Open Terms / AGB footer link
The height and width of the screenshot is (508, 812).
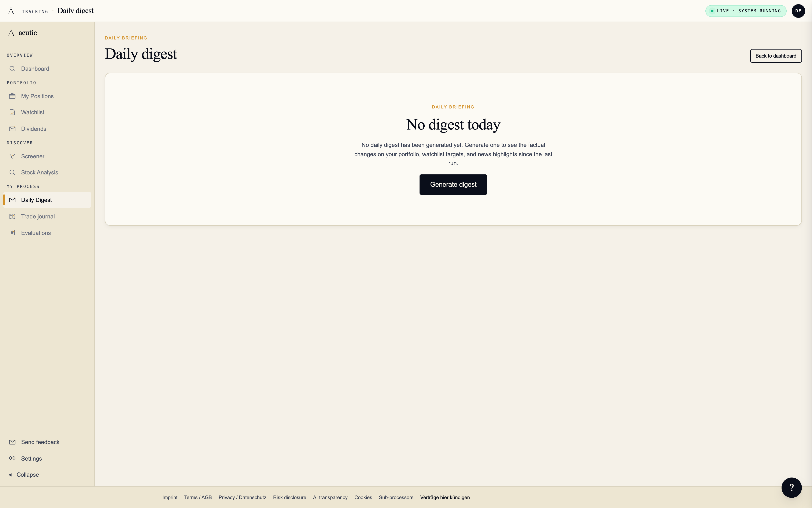198,497
